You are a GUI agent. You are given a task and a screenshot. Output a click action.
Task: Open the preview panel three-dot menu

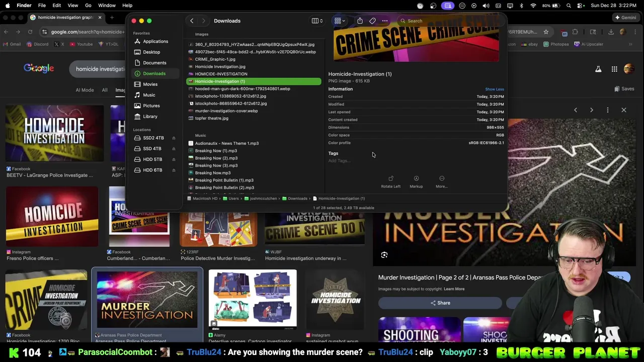coord(608,110)
